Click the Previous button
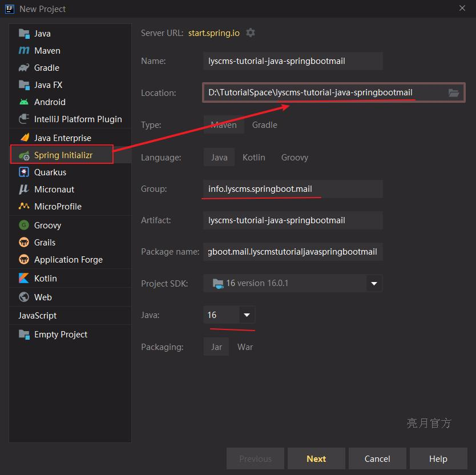Viewport: 476px width, 475px height. pos(255,458)
